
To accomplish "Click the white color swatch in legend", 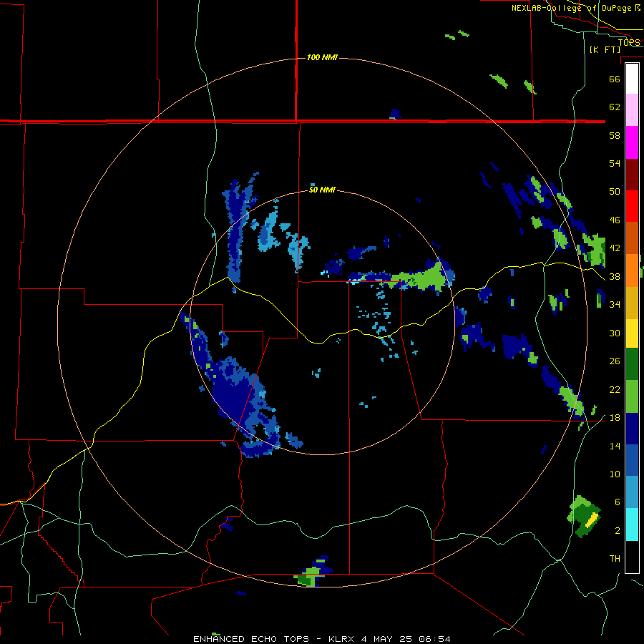I will coord(632,79).
